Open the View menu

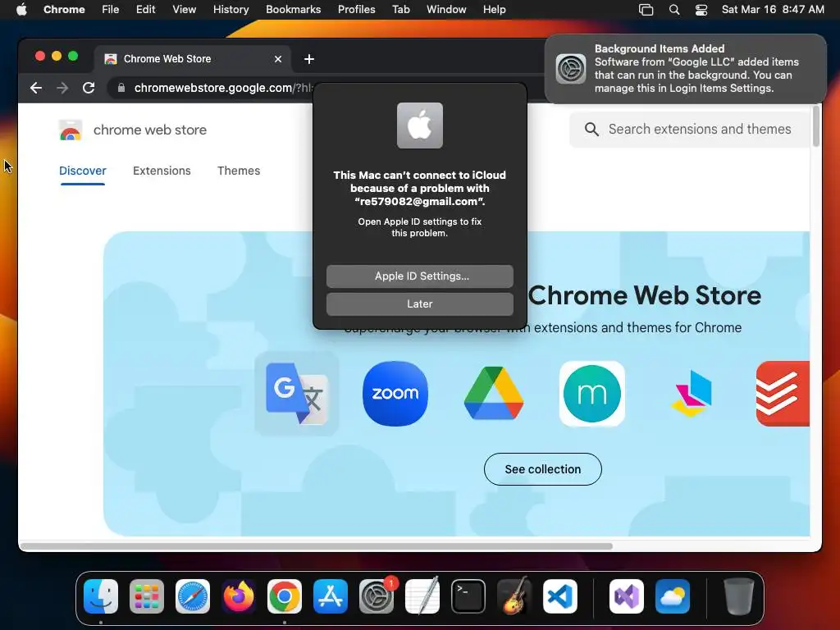(184, 9)
